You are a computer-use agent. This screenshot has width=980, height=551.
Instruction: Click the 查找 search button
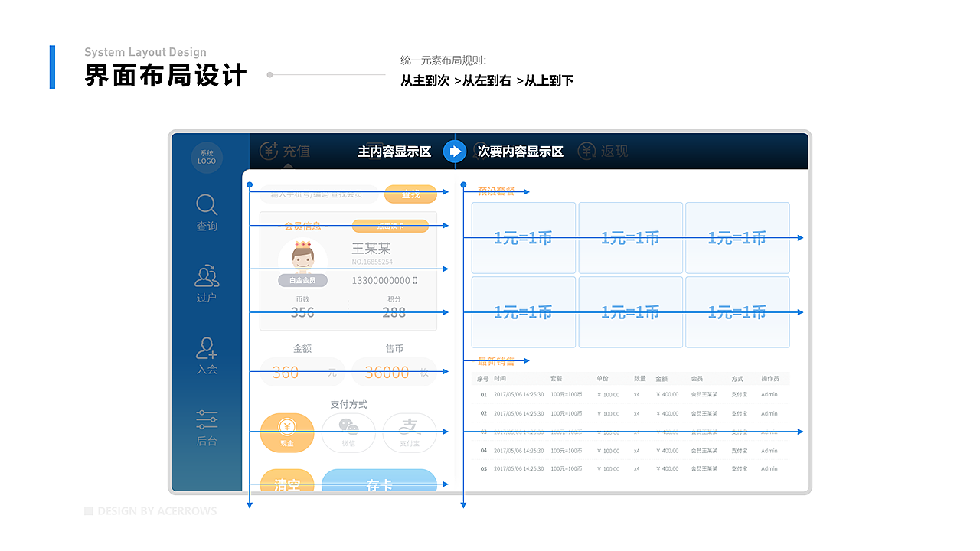pos(411,194)
